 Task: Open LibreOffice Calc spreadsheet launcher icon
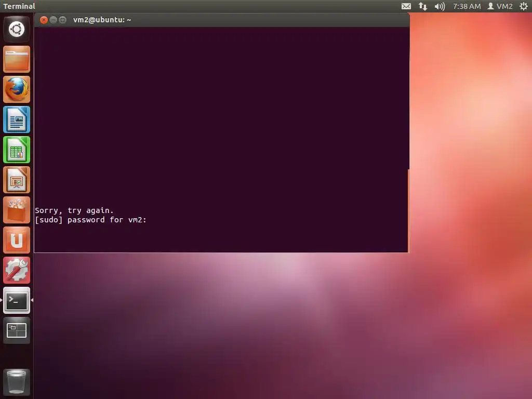click(17, 150)
